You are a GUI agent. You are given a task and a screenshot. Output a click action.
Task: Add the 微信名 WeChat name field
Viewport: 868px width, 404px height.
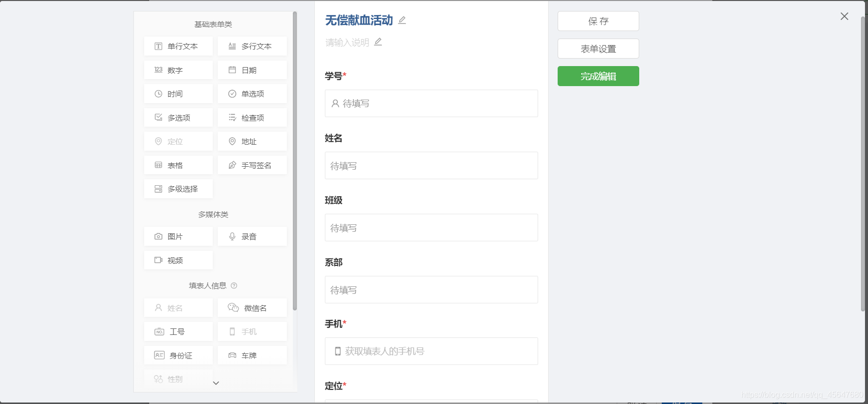tap(252, 308)
